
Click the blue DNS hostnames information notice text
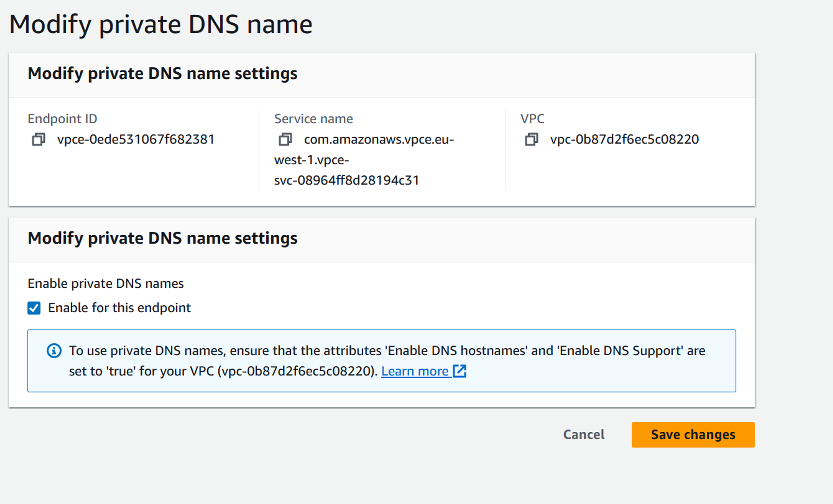point(387,361)
